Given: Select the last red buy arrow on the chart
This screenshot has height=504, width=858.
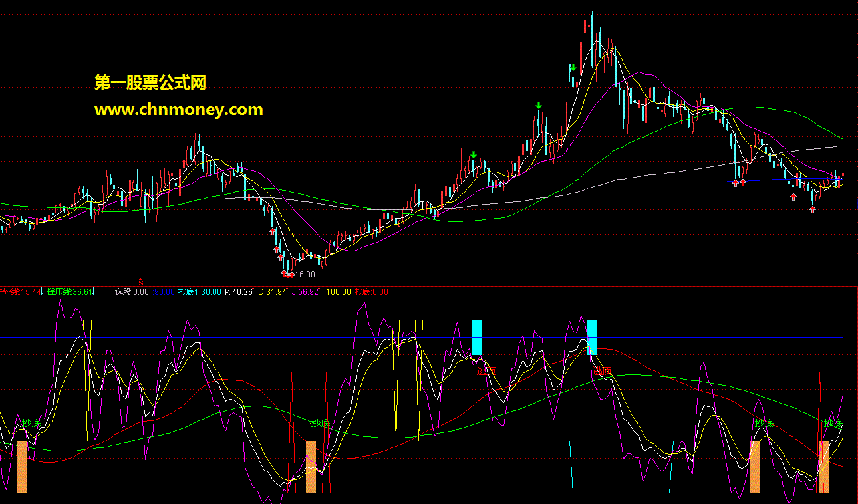Looking at the screenshot, I should [x=812, y=209].
